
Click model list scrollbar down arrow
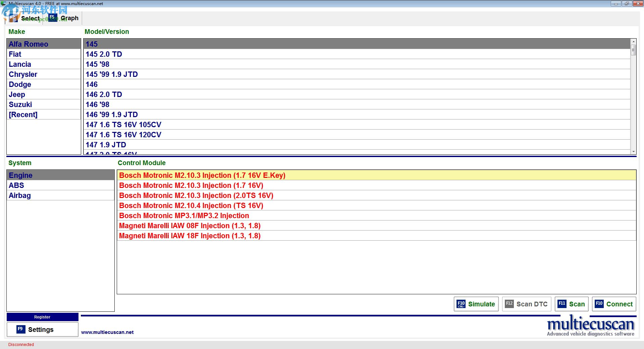tap(633, 152)
